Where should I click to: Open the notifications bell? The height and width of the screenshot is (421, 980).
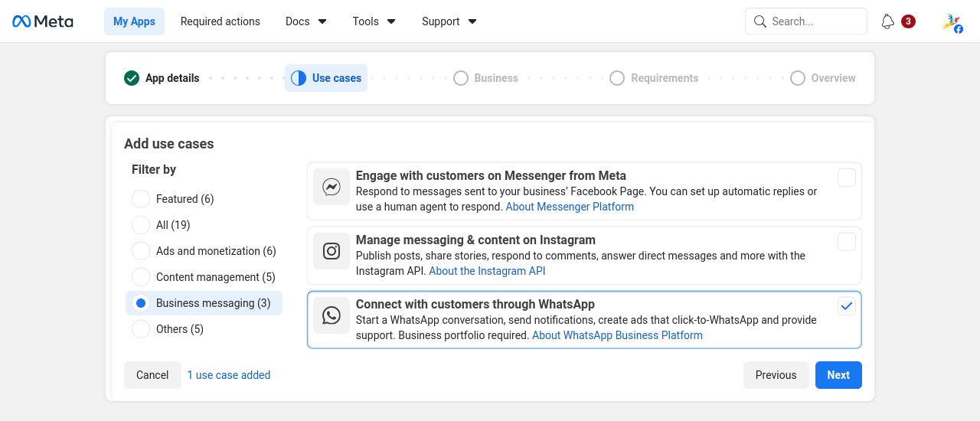point(888,21)
